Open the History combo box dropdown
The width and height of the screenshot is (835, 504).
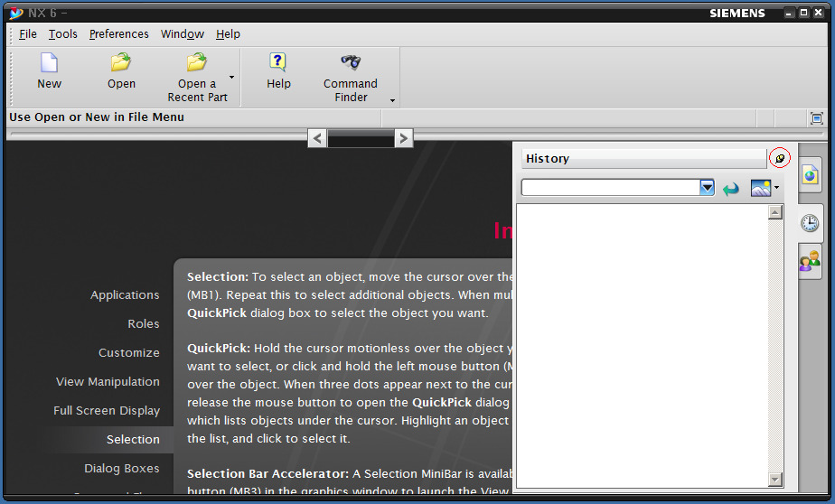pyautogui.click(x=707, y=187)
